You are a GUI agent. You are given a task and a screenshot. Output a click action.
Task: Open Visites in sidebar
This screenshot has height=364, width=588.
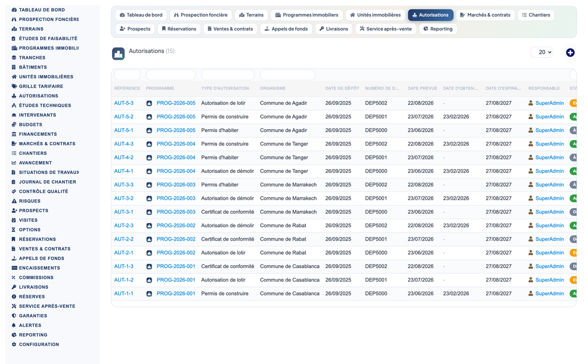click(28, 220)
